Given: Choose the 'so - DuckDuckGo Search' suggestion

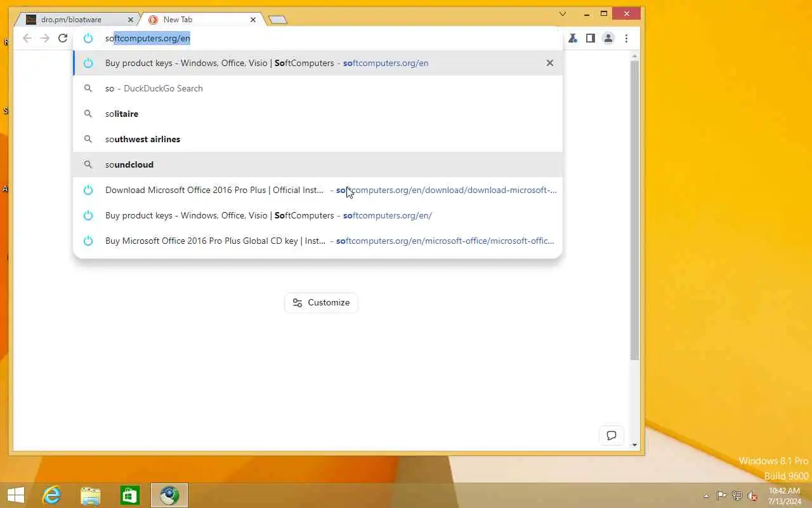Looking at the screenshot, I should (x=318, y=88).
